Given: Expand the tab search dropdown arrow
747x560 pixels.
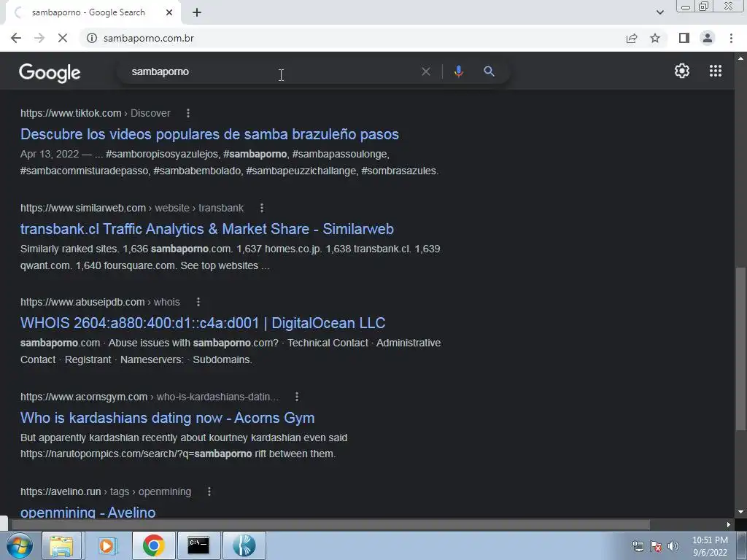Looking at the screenshot, I should (x=659, y=12).
